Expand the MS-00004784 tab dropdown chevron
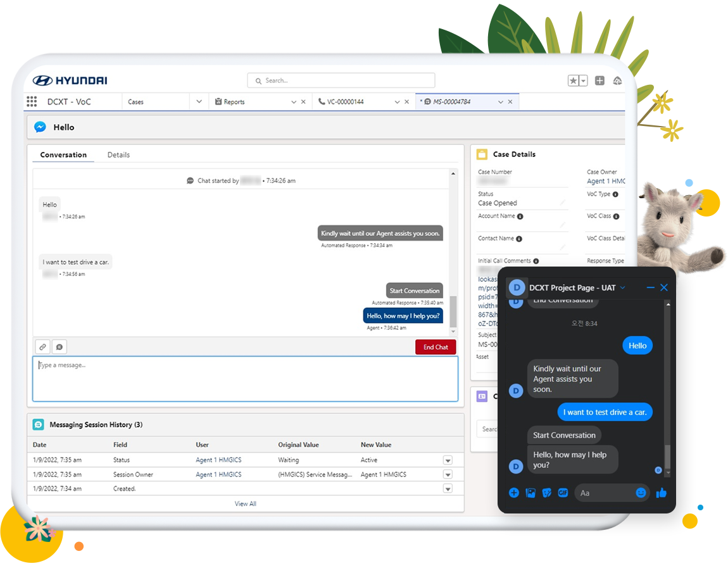Viewport: 728px width, 573px height. coord(501,102)
